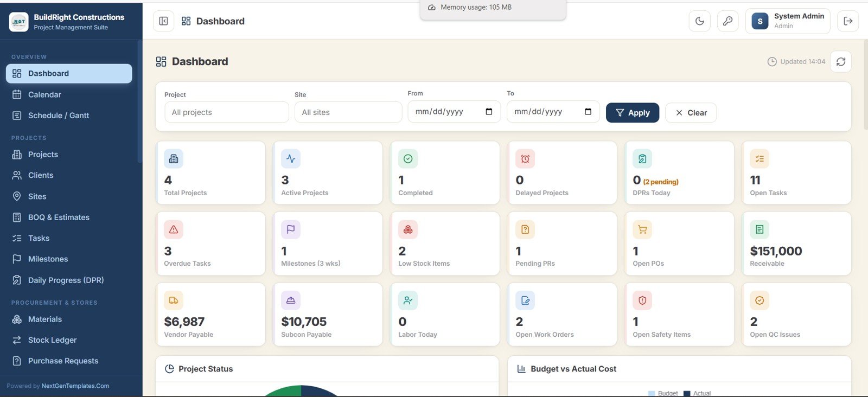Image resolution: width=868 pixels, height=397 pixels.
Task: Open Daily Progress (DPR)
Action: [x=69, y=280]
